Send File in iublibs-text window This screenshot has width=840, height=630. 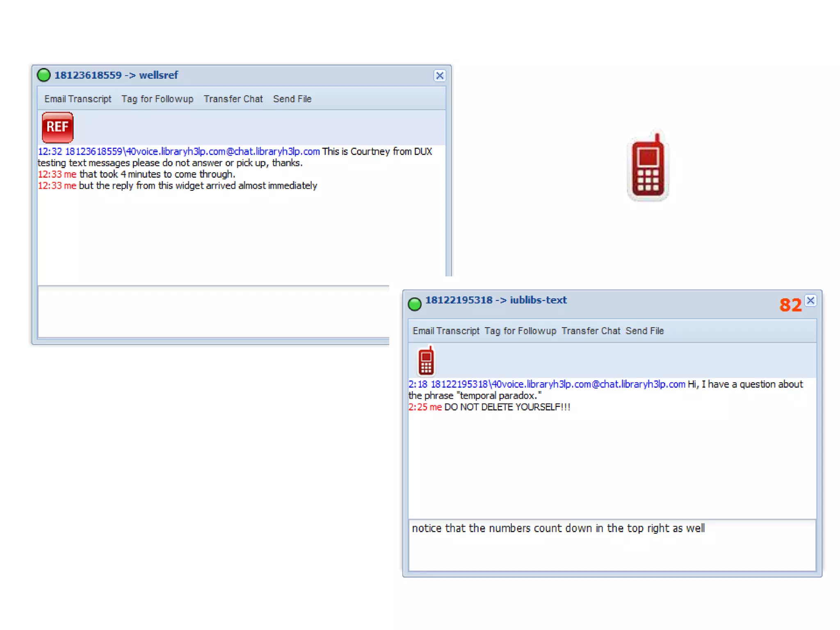tap(644, 331)
